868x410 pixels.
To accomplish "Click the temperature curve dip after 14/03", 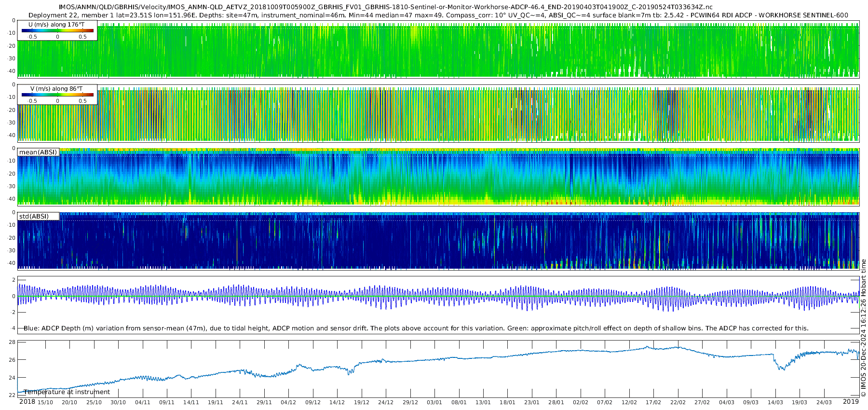I will point(782,368).
